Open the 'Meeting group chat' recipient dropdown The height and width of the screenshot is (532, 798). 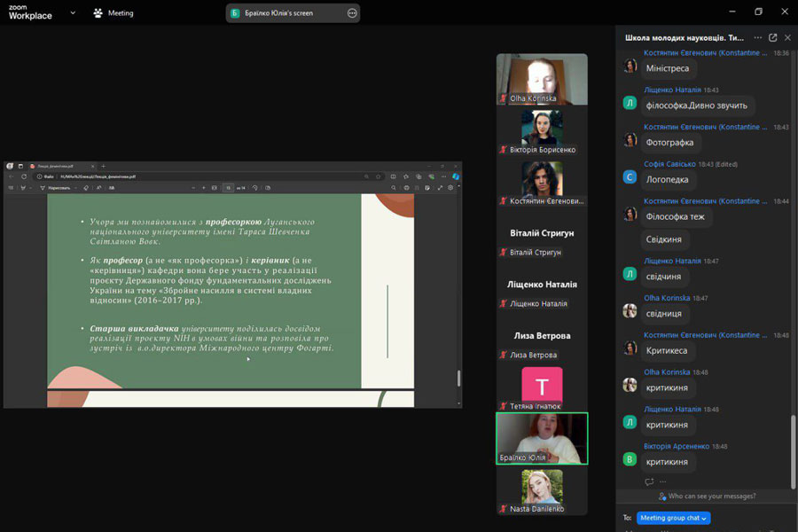(x=674, y=518)
